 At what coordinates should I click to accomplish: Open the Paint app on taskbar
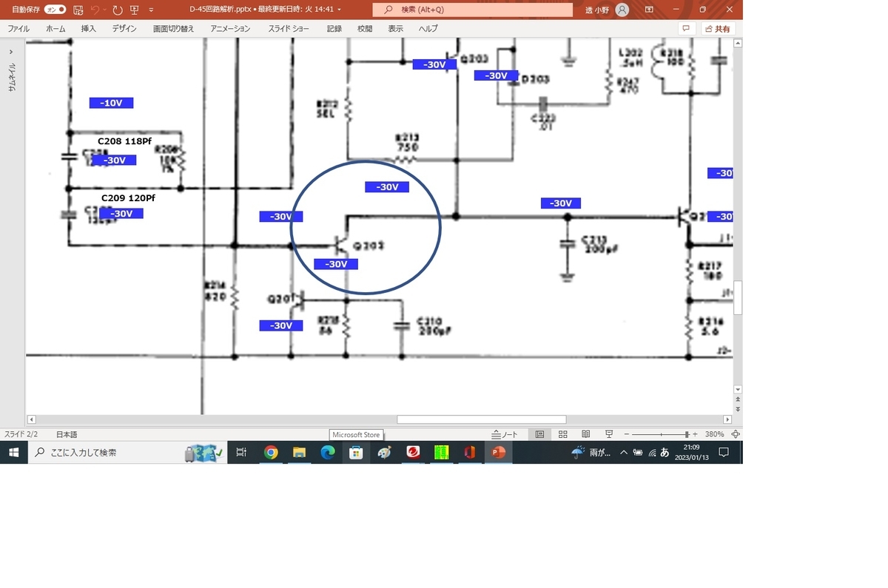(x=384, y=452)
